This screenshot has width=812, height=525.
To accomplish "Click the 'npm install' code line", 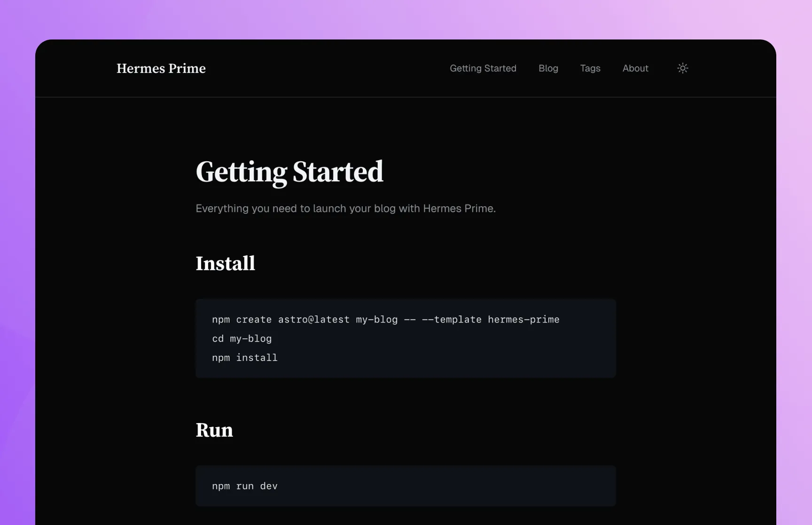I will pos(244,358).
